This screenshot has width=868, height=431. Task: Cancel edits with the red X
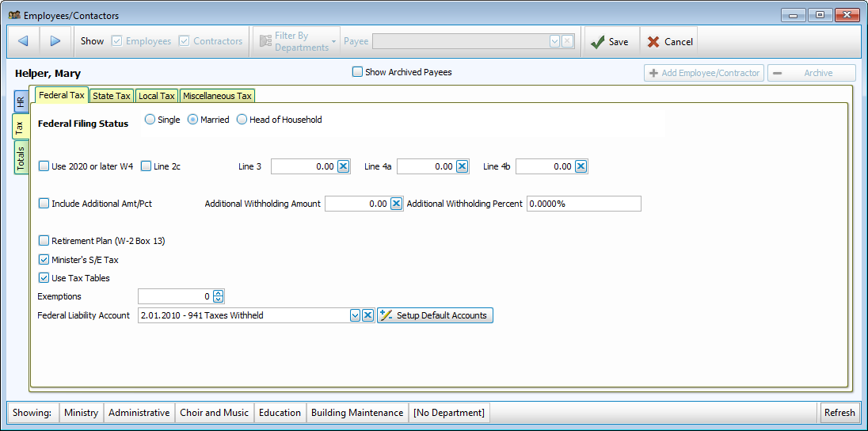669,42
